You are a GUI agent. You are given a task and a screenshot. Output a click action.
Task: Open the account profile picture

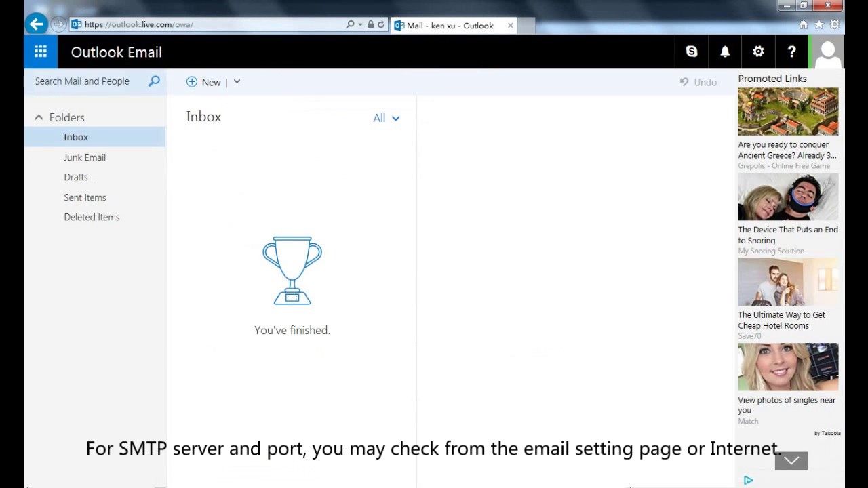pyautogui.click(x=827, y=52)
